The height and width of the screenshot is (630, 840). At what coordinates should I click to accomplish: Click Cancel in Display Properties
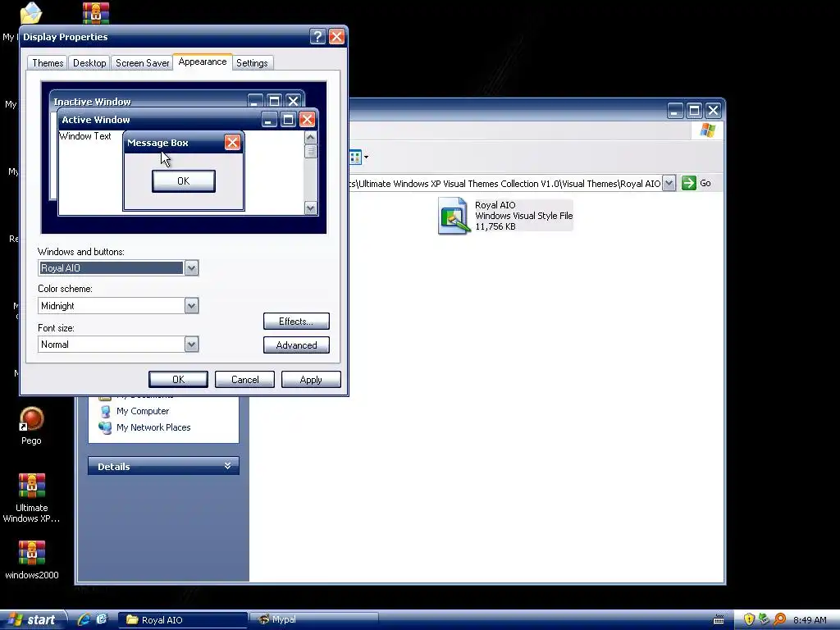[x=244, y=379]
